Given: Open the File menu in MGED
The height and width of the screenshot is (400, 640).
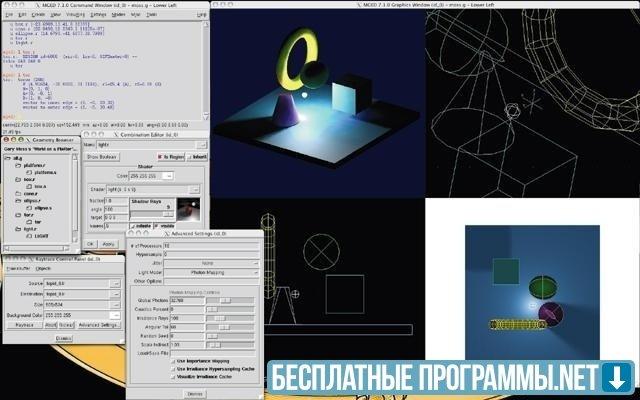Looking at the screenshot, I should 8,15.
